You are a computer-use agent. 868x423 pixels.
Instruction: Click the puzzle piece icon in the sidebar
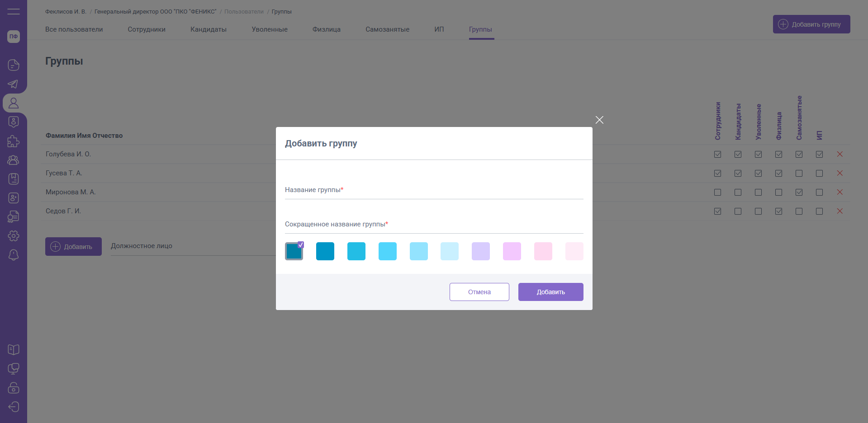point(14,141)
